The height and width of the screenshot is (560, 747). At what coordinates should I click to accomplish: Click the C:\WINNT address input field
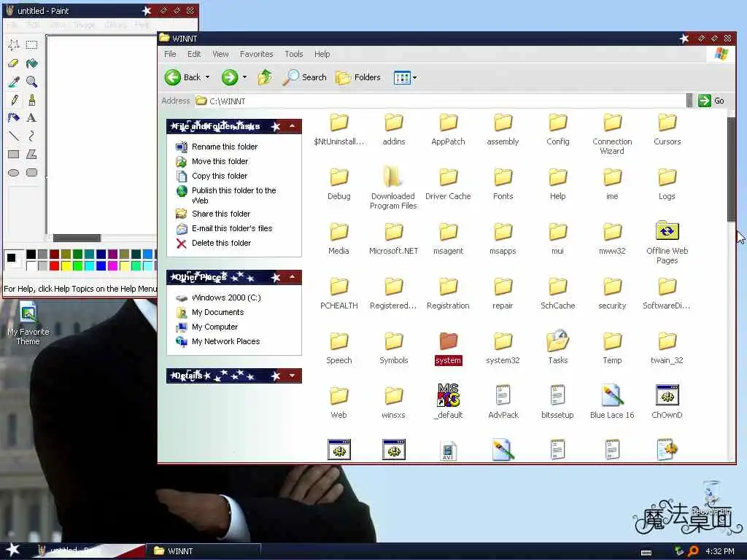[x=441, y=101]
